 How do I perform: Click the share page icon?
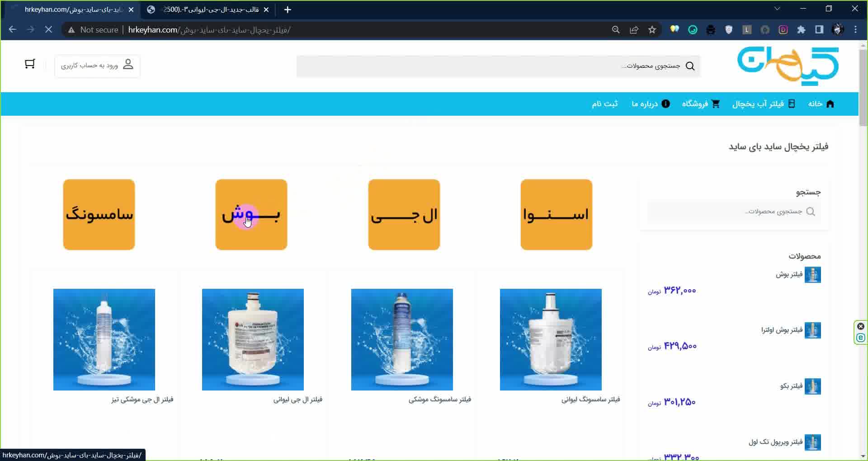point(634,30)
